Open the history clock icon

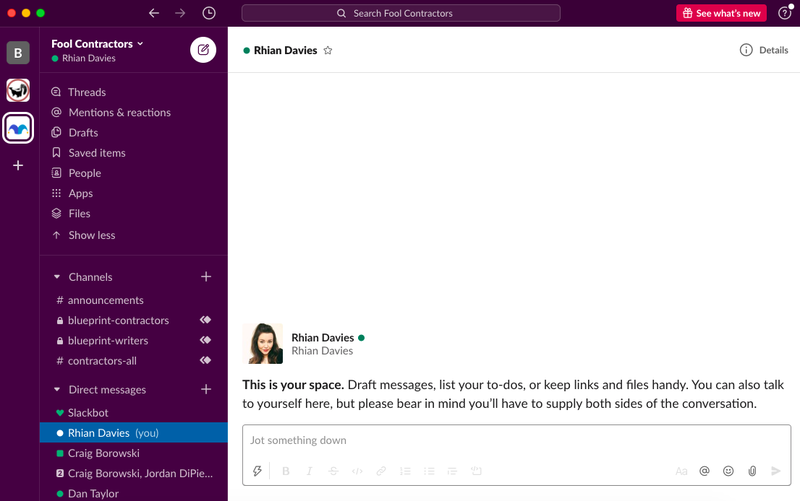click(x=209, y=13)
